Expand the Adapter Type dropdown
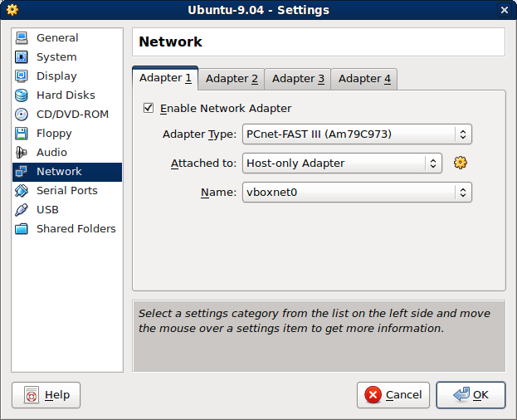 (357, 134)
